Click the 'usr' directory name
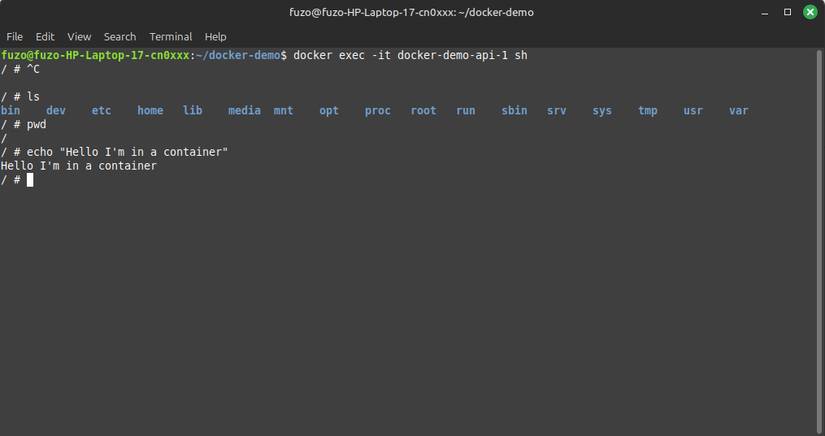 [x=693, y=110]
